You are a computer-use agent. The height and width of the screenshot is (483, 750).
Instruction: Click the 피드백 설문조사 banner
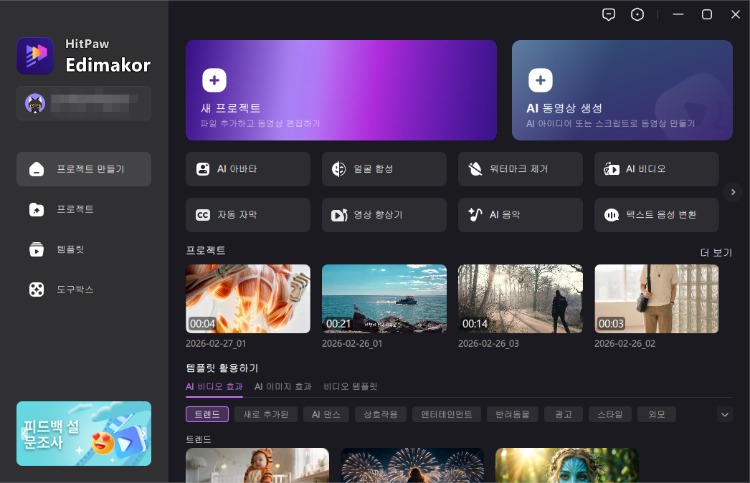pos(84,433)
